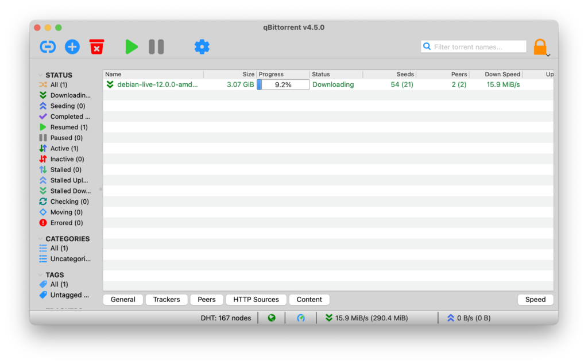Click the 15.9 MiB/s down speed cell
Image resolution: width=588 pixels, height=364 pixels.
503,85
